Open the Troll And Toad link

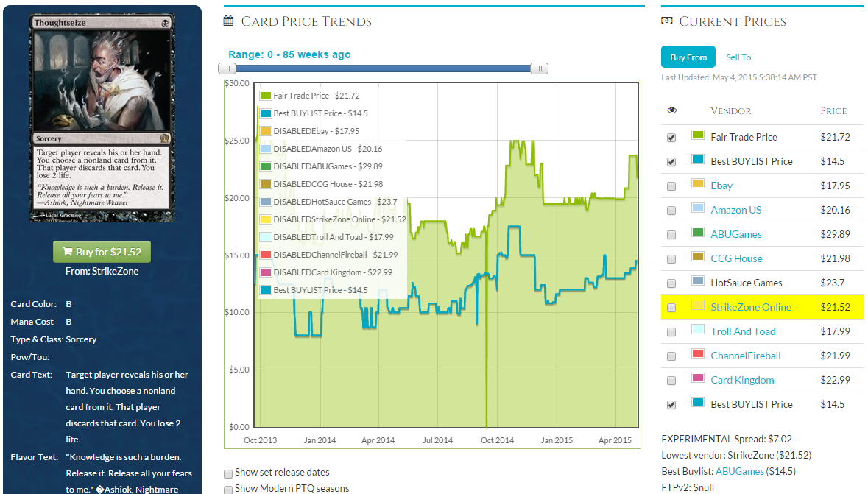743,331
